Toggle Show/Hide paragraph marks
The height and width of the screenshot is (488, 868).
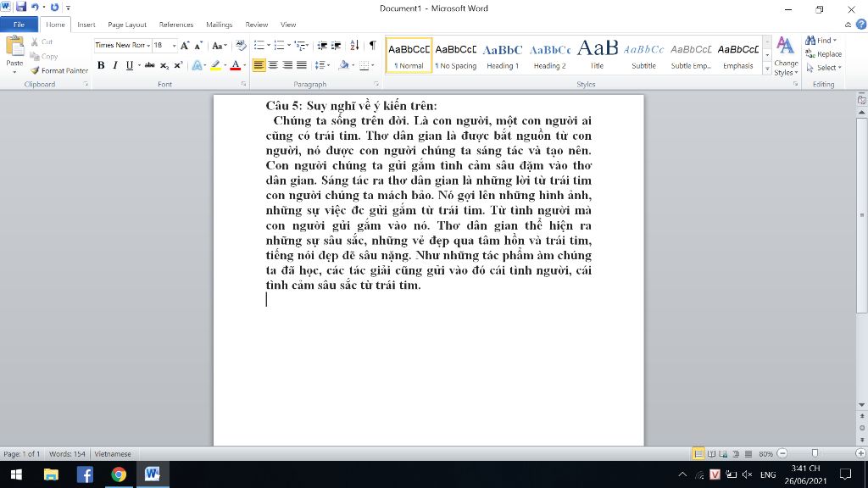click(x=373, y=46)
